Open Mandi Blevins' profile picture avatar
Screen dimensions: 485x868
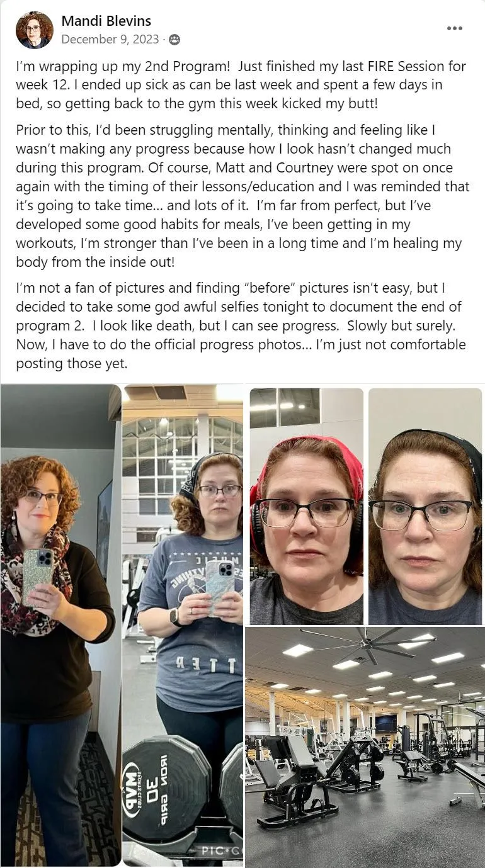pos(35,30)
